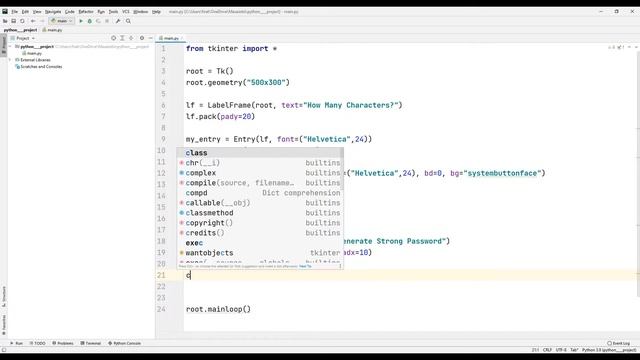Choose chr(__i) completion suggestion
This screenshot has height=360, width=640.
(260, 163)
